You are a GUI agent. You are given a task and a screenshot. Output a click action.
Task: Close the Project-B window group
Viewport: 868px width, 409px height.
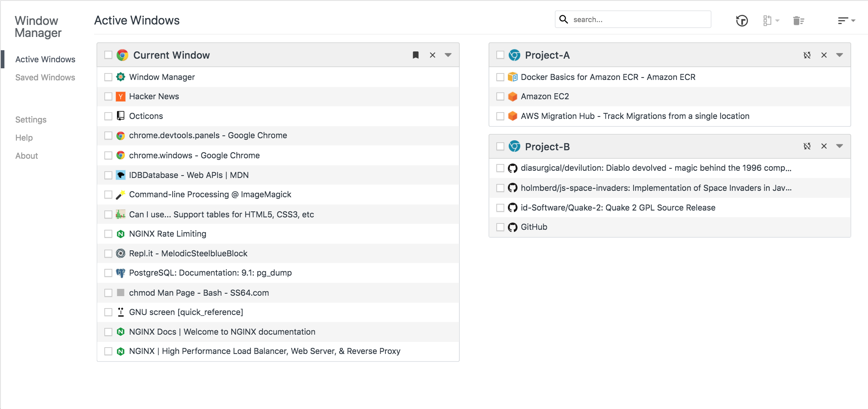pos(824,146)
